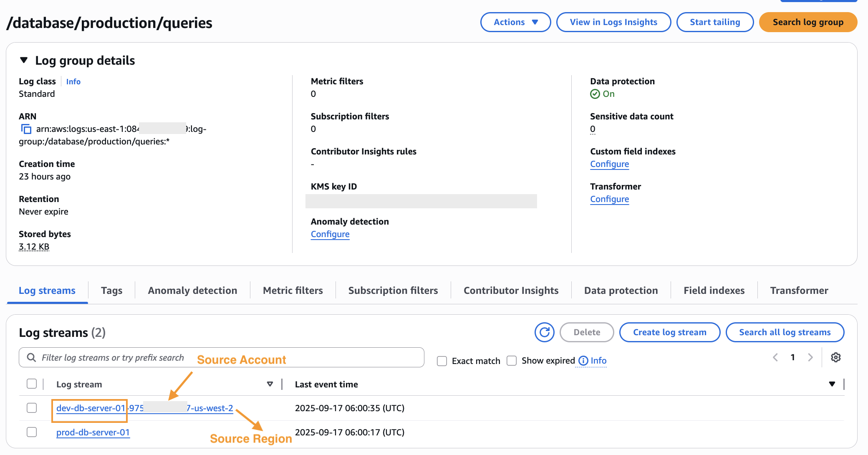Screen dimensions: 868x455
Task: Click the search magnifier in filter box
Action: pos(32,357)
